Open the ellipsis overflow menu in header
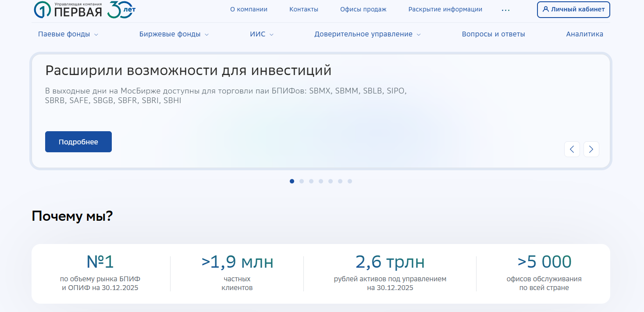The height and width of the screenshot is (312, 644). (505, 10)
